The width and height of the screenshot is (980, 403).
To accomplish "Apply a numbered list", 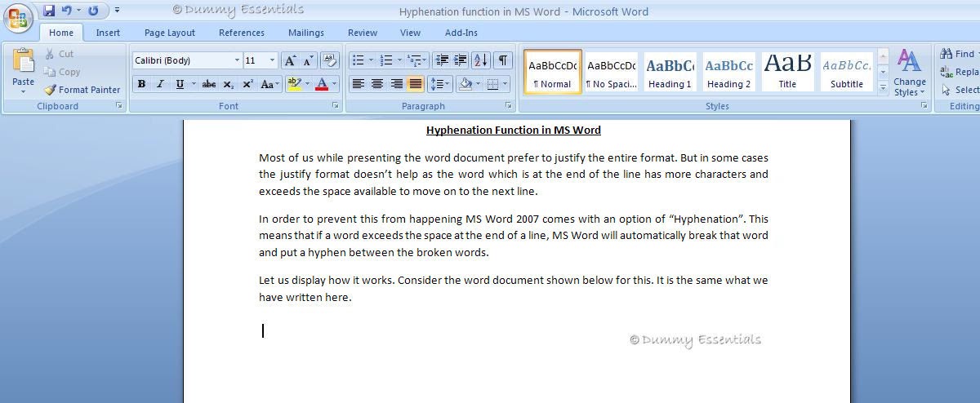I will pyautogui.click(x=387, y=60).
